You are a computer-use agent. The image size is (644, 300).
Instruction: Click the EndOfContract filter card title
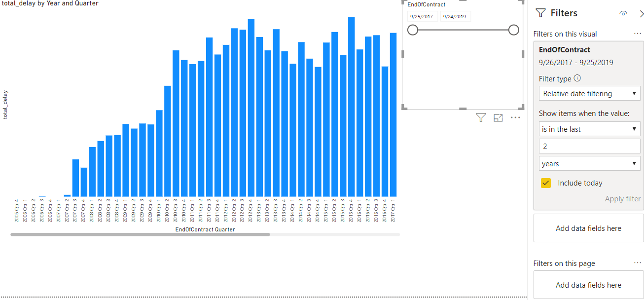click(564, 50)
